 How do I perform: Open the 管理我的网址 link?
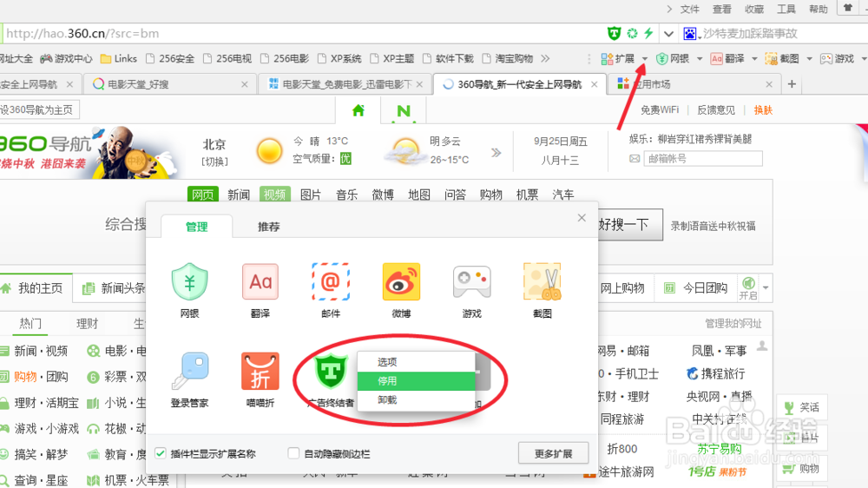click(x=733, y=324)
